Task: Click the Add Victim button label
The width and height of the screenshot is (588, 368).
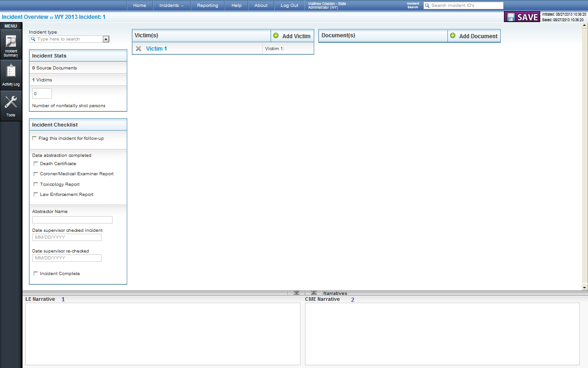Action: pyautogui.click(x=296, y=36)
